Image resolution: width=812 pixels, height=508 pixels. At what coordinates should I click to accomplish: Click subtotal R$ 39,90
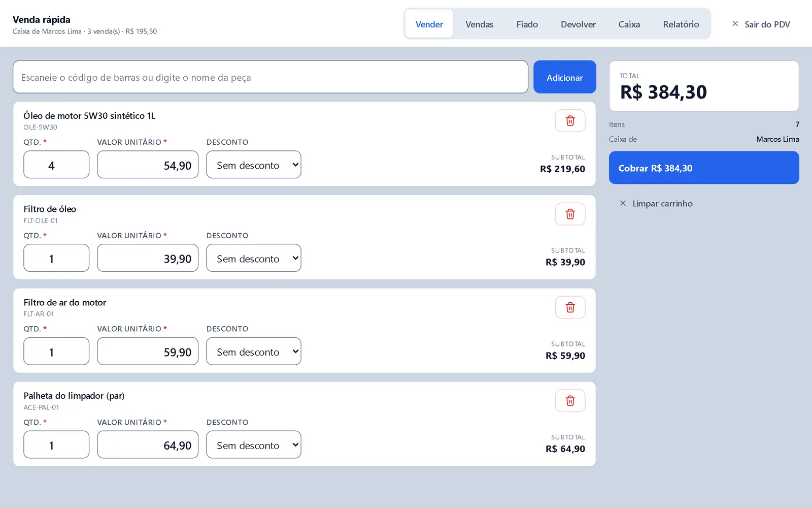(565, 263)
